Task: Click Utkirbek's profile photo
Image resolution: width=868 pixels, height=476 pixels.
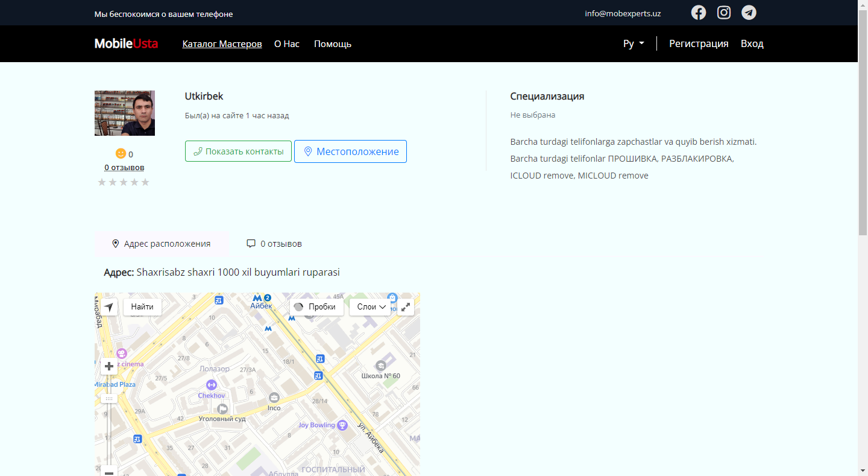Action: click(x=125, y=113)
